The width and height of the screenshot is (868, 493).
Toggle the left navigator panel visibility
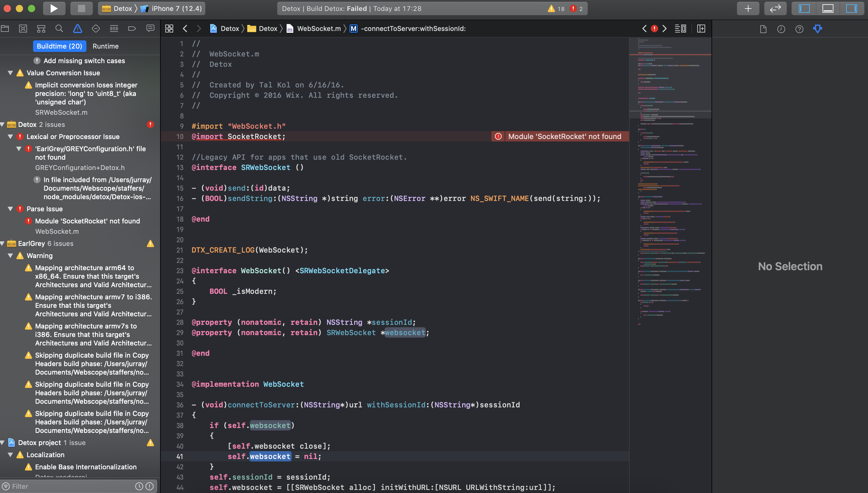point(804,8)
